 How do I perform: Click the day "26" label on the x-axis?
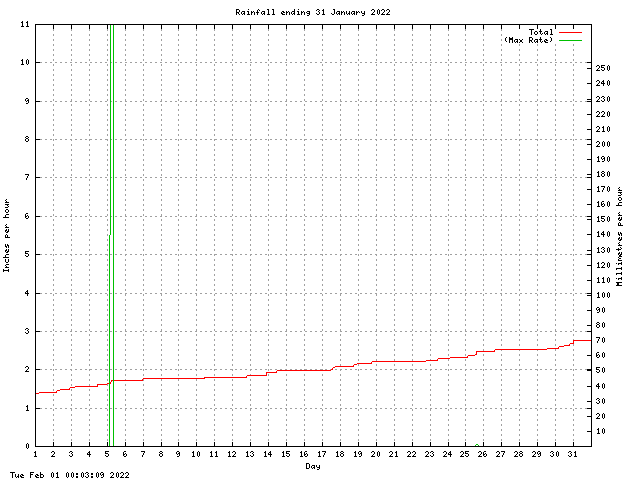pyautogui.click(x=482, y=454)
